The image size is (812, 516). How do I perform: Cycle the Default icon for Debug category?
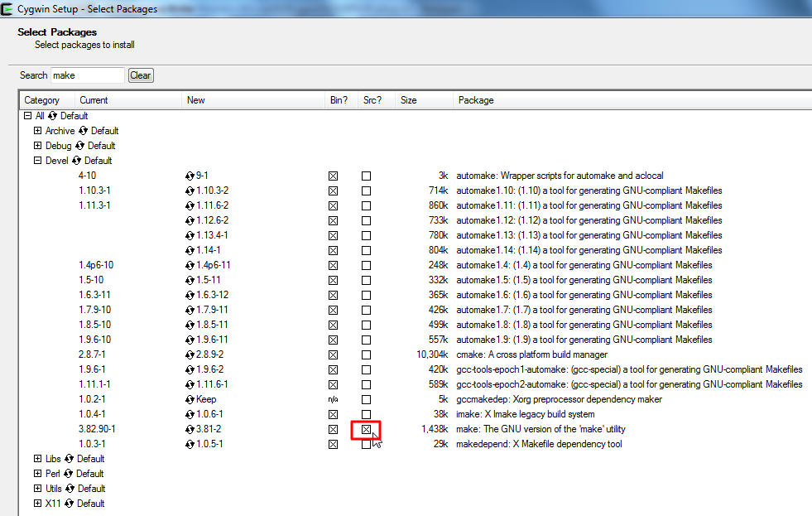click(x=79, y=146)
